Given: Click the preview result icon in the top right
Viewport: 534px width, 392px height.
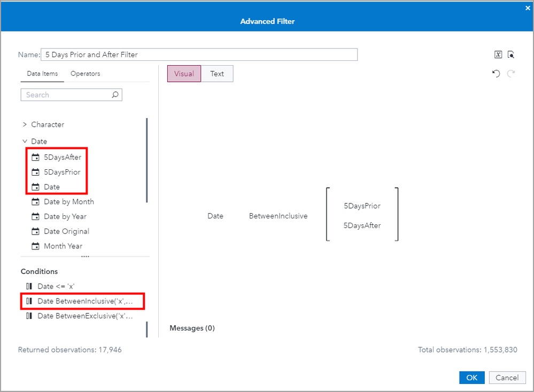Looking at the screenshot, I should (511, 54).
